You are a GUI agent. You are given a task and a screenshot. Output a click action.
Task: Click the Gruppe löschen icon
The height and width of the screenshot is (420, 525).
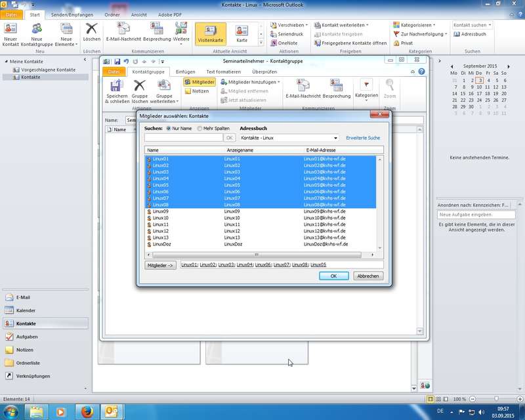coord(140,86)
